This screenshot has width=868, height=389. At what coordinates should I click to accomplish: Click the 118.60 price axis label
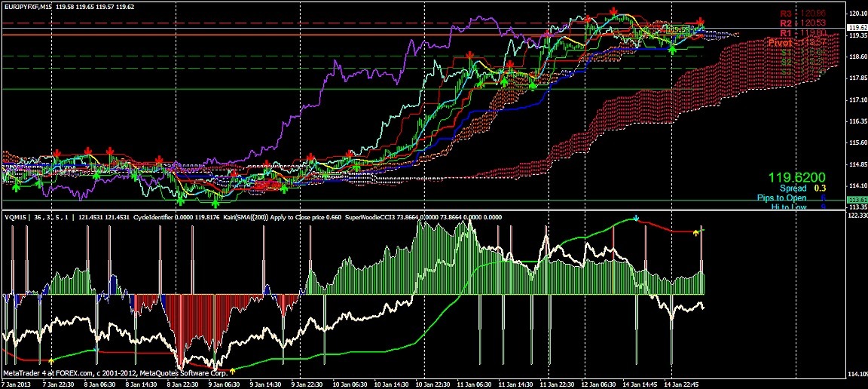click(x=858, y=57)
